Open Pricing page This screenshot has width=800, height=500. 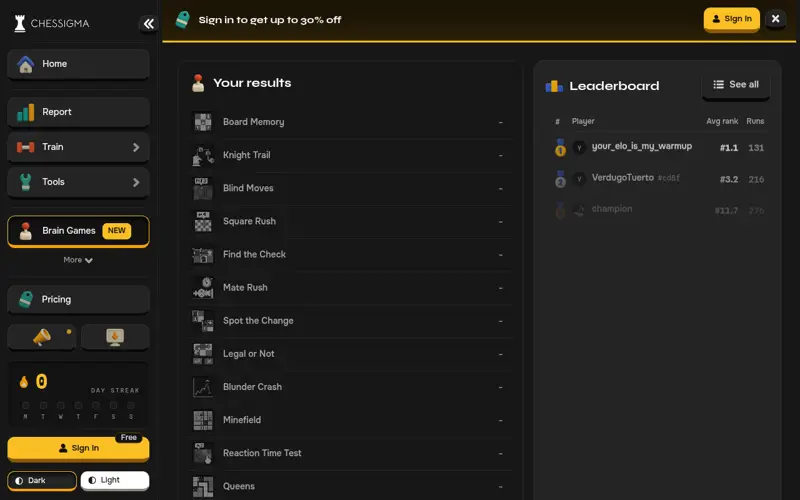pyautogui.click(x=79, y=299)
